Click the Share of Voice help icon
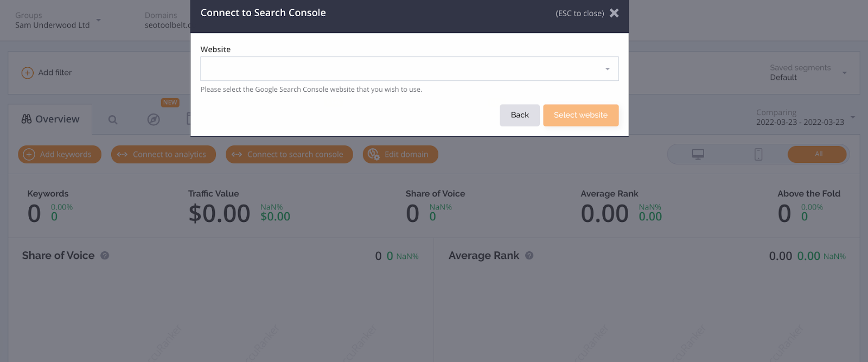 pos(105,256)
